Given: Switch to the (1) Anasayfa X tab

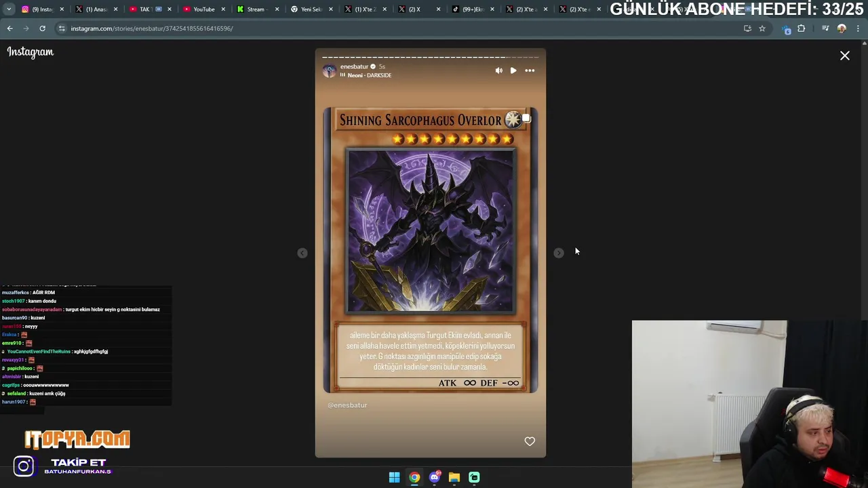Looking at the screenshot, I should [95, 9].
